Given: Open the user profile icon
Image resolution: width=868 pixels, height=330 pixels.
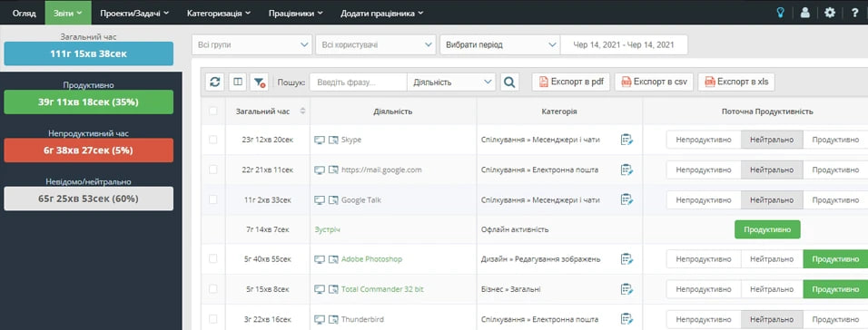Looking at the screenshot, I should tap(805, 12).
